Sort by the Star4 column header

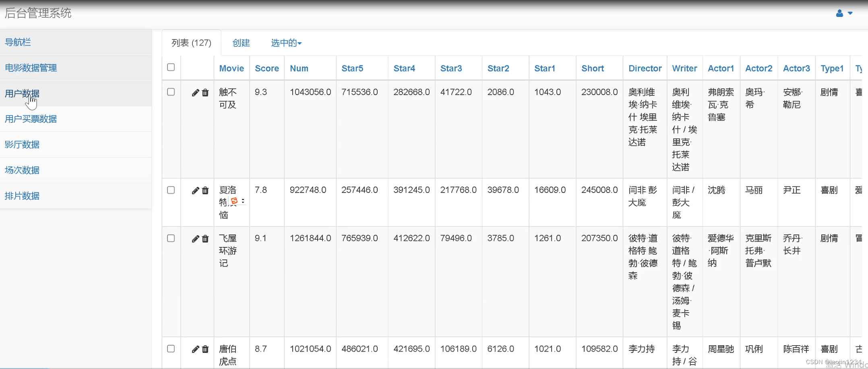coord(404,68)
